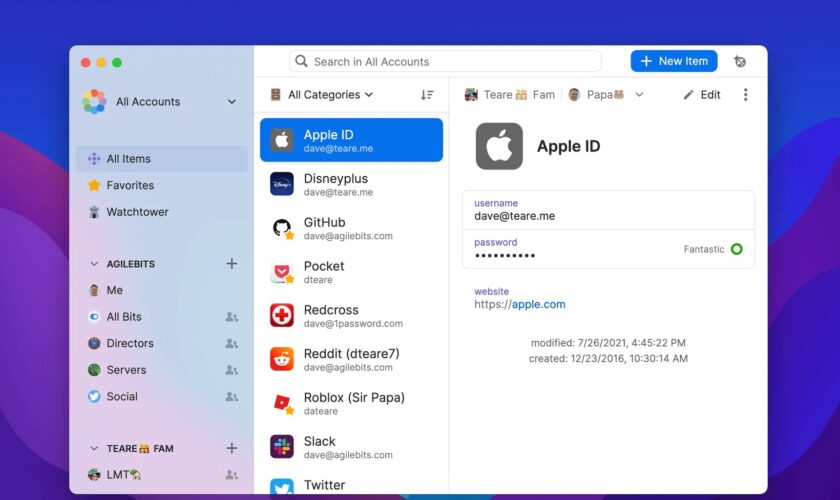The height and width of the screenshot is (500, 840).
Task: Add a vault with TEARE FAM plus
Action: (231, 448)
